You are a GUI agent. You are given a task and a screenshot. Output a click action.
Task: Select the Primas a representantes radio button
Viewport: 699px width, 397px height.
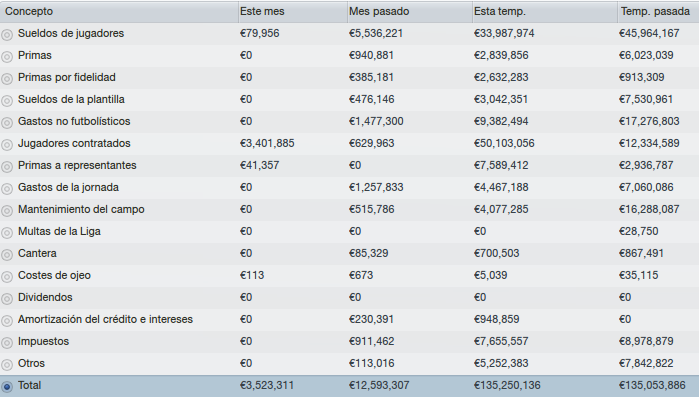pyautogui.click(x=7, y=167)
